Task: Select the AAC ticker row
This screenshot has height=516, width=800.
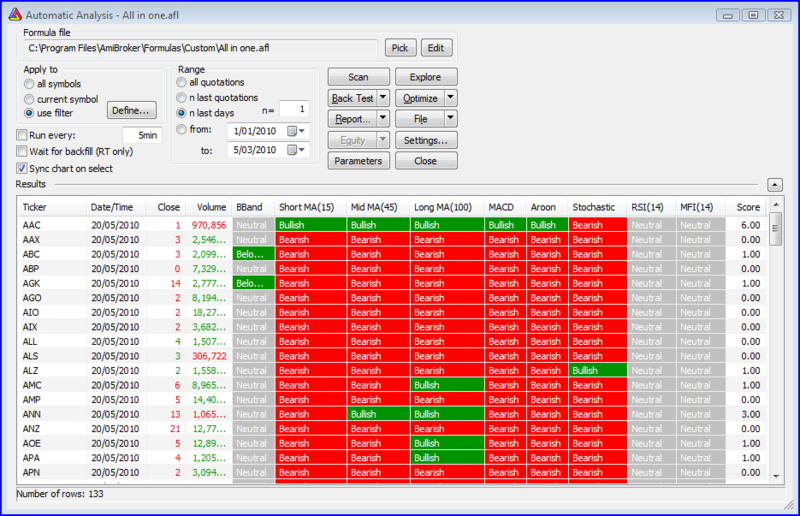Action: click(x=392, y=225)
